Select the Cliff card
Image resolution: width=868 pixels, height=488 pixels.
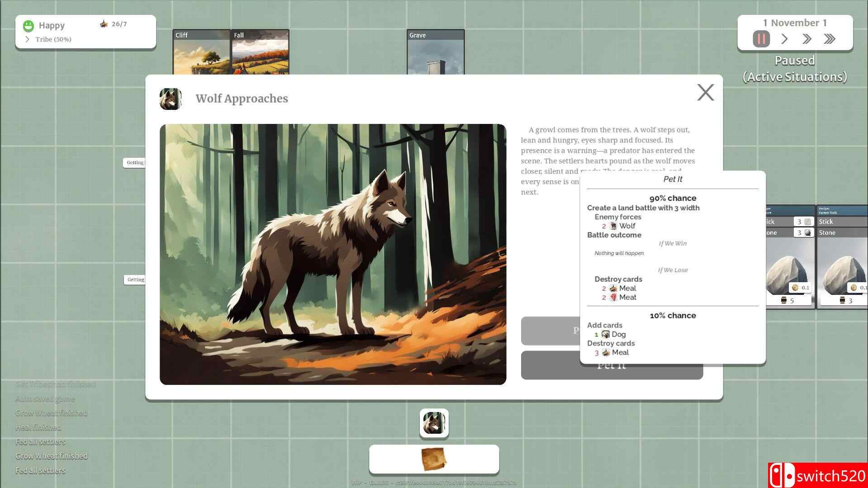[201, 52]
